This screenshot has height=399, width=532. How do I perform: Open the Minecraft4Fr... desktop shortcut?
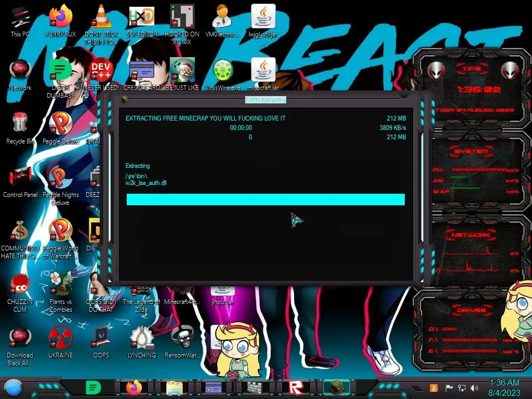click(x=182, y=296)
